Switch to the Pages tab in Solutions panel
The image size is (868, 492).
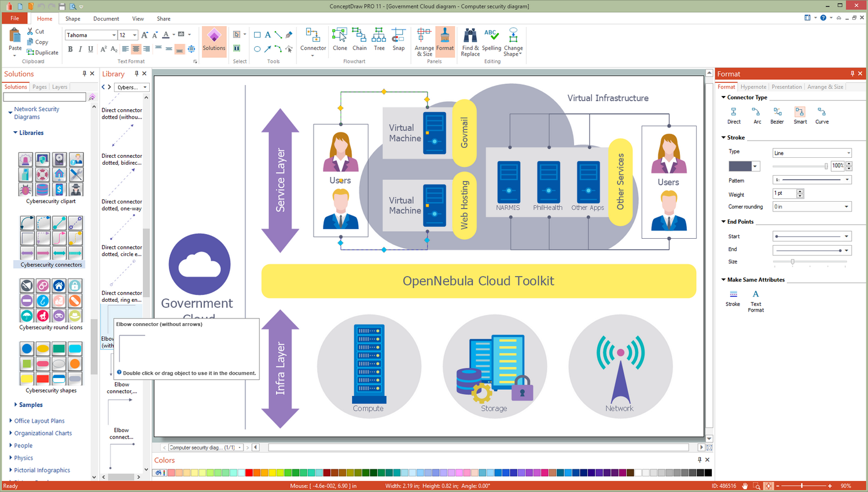pyautogui.click(x=39, y=87)
